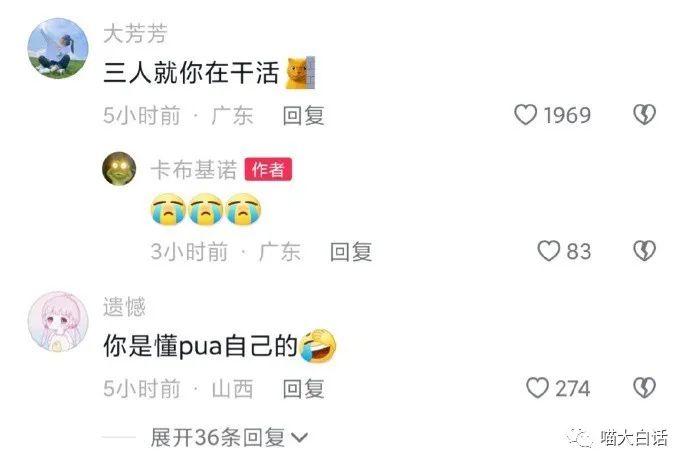
Task: Open 卡布基诺's frog avatar
Action: pos(119,169)
